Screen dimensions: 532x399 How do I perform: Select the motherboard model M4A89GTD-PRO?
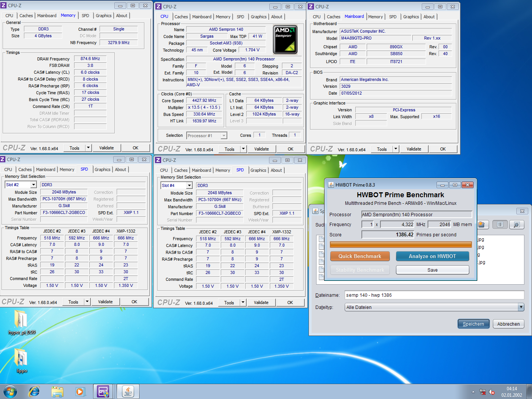tap(375, 38)
